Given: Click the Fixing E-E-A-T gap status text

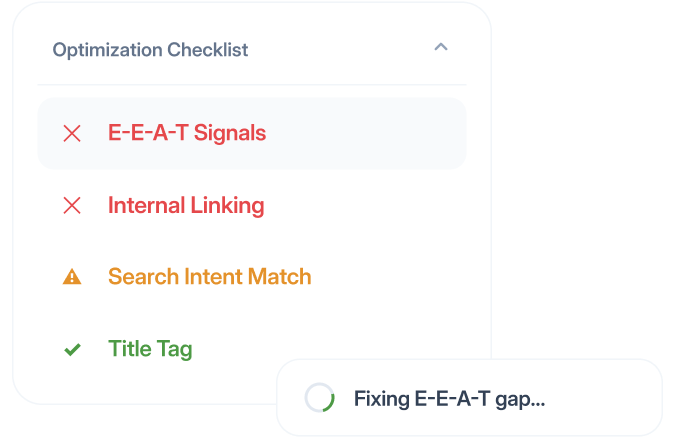Looking at the screenshot, I should [449, 399].
